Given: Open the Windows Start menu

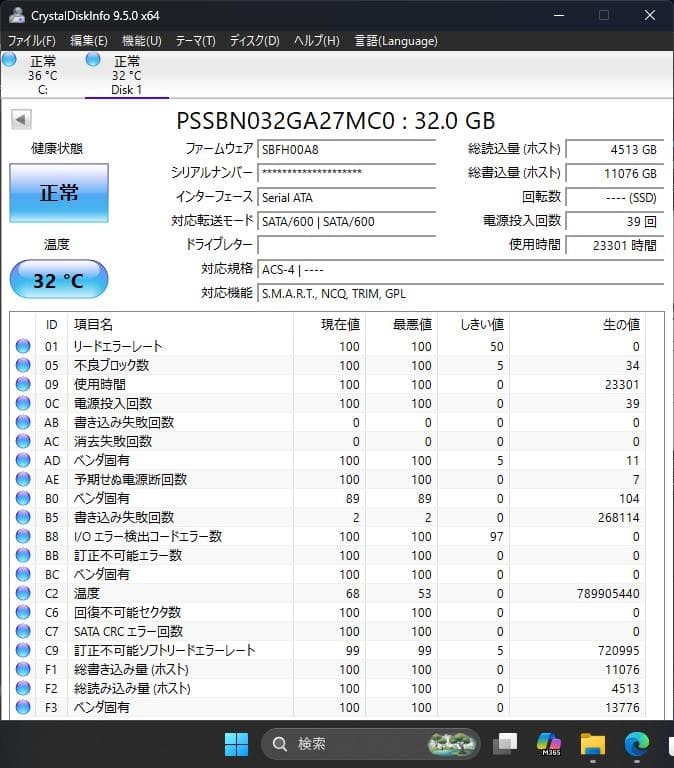Looking at the screenshot, I should pos(236,744).
